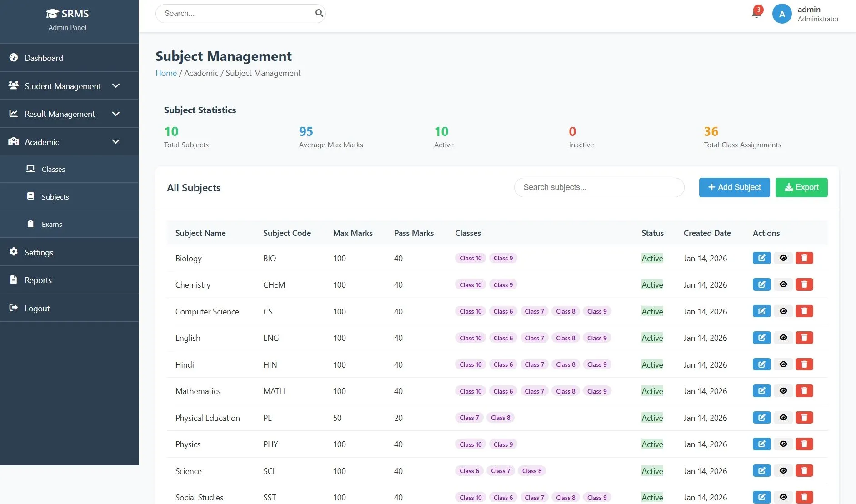Click the Home breadcrumb link
This screenshot has width=856, height=504.
[x=165, y=73]
